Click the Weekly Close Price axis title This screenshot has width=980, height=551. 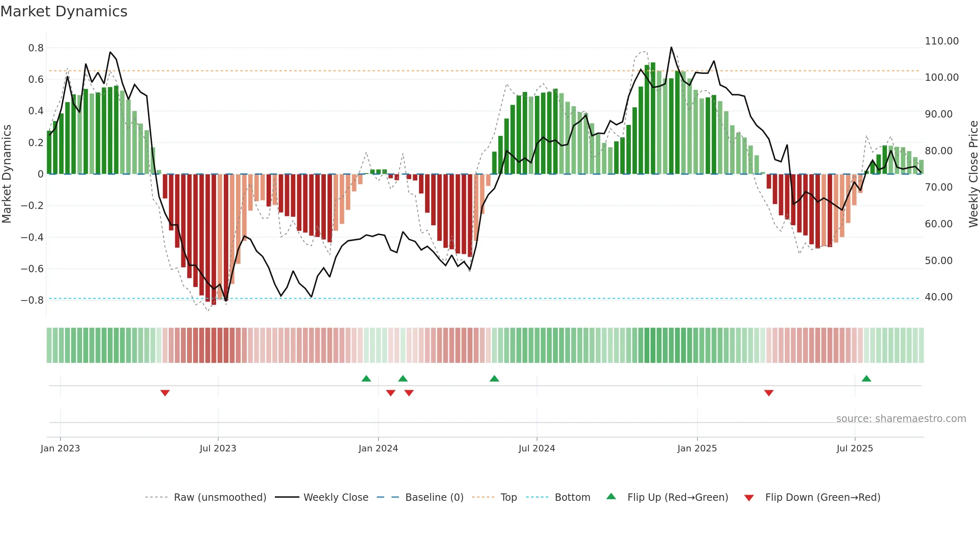[x=973, y=174]
